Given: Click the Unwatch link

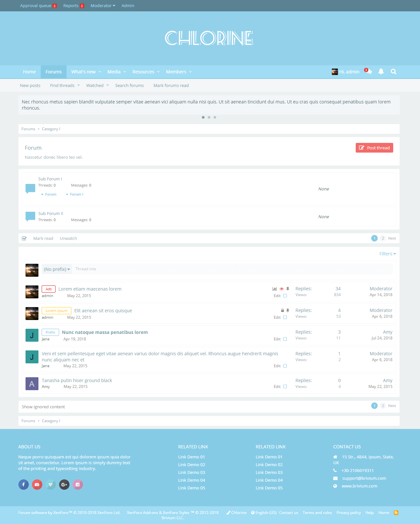Looking at the screenshot, I should 68,239.
